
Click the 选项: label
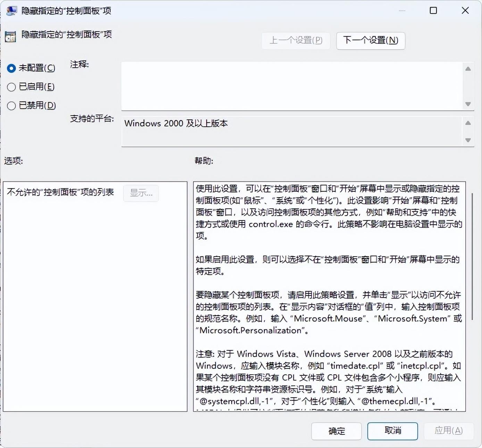pyautogui.click(x=14, y=161)
